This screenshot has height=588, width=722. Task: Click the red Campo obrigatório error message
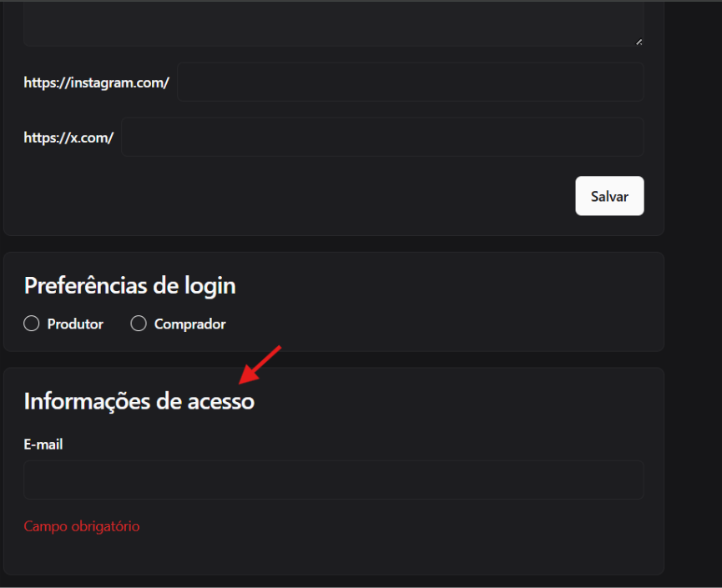tap(82, 526)
